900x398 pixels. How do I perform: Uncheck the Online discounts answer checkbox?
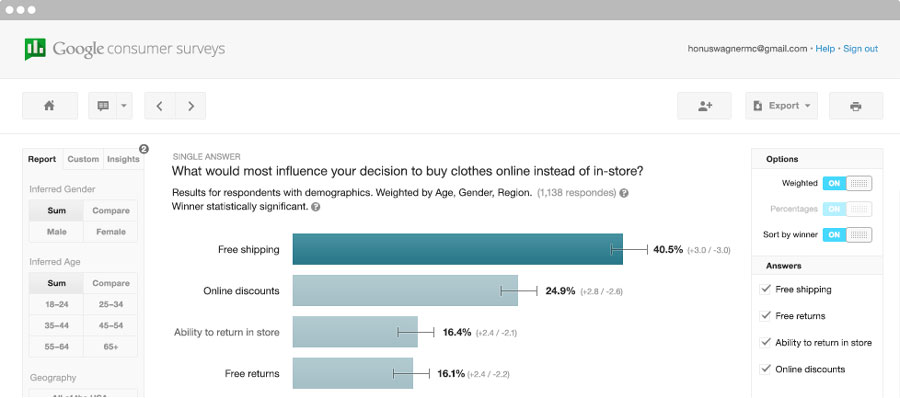(765, 369)
